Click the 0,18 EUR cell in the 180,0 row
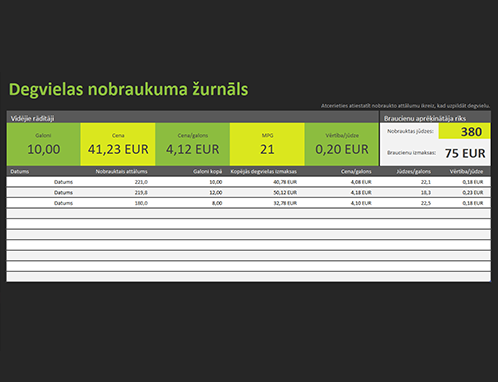Image resolution: width=498 pixels, height=382 pixels. coord(473,203)
